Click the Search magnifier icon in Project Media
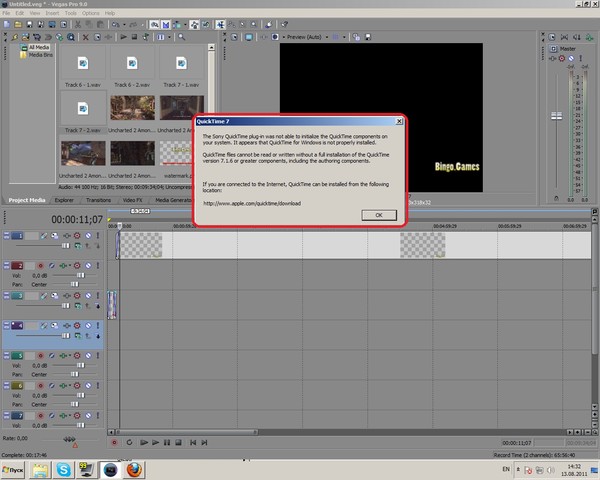This screenshot has height=480, width=600. [181, 37]
